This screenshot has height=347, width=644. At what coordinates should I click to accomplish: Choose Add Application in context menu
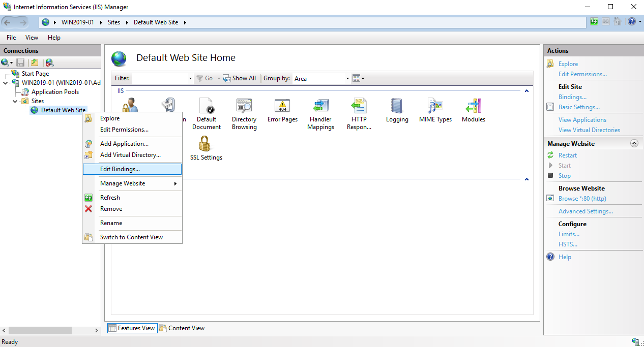coord(132,144)
